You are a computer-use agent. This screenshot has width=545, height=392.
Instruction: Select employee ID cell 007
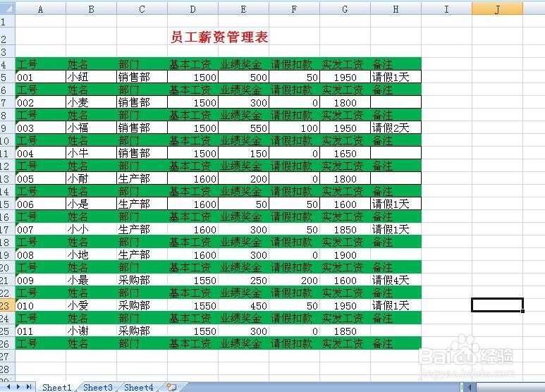pos(41,229)
